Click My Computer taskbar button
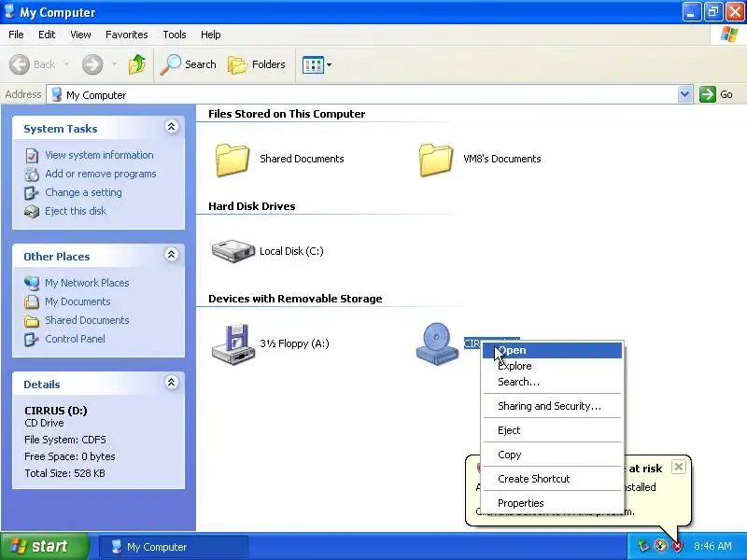Image resolution: width=747 pixels, height=560 pixels. 174,547
